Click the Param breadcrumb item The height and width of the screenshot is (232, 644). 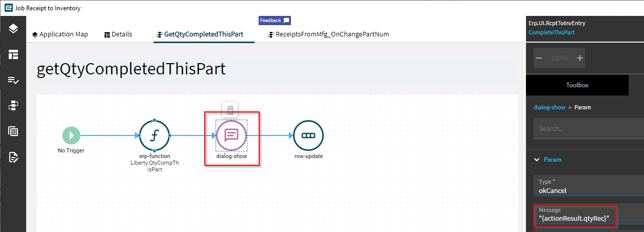(x=582, y=107)
